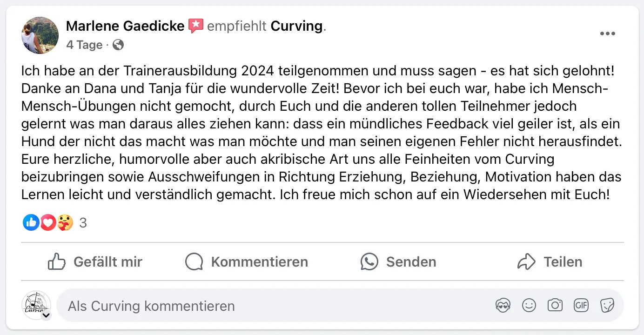
Task: Focus the Als Curving kommentieren field
Action: (x=275, y=306)
